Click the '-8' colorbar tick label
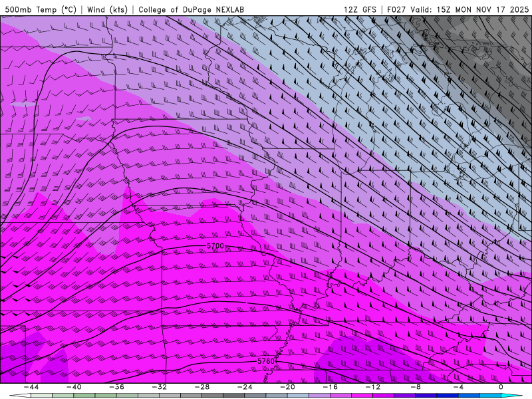 click(416, 387)
